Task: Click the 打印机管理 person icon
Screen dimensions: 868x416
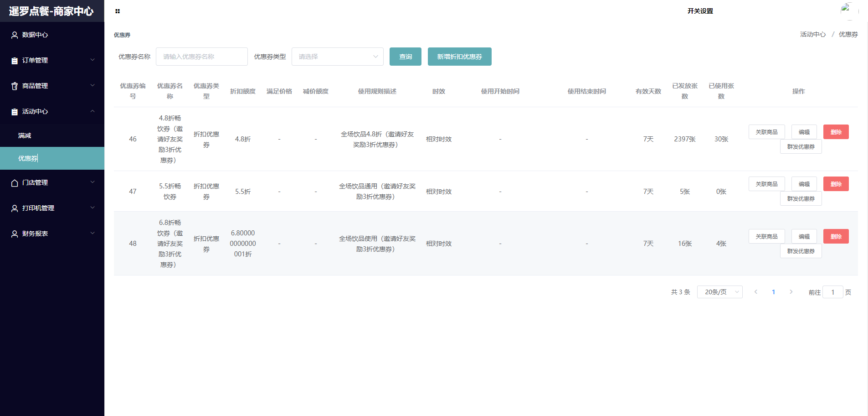Action: pyautogui.click(x=15, y=208)
